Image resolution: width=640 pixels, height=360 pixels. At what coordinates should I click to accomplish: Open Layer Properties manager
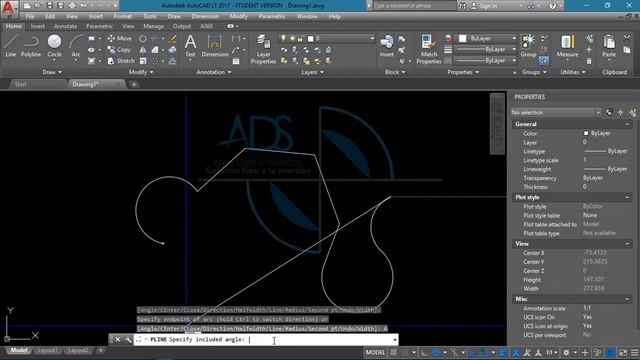[263, 49]
